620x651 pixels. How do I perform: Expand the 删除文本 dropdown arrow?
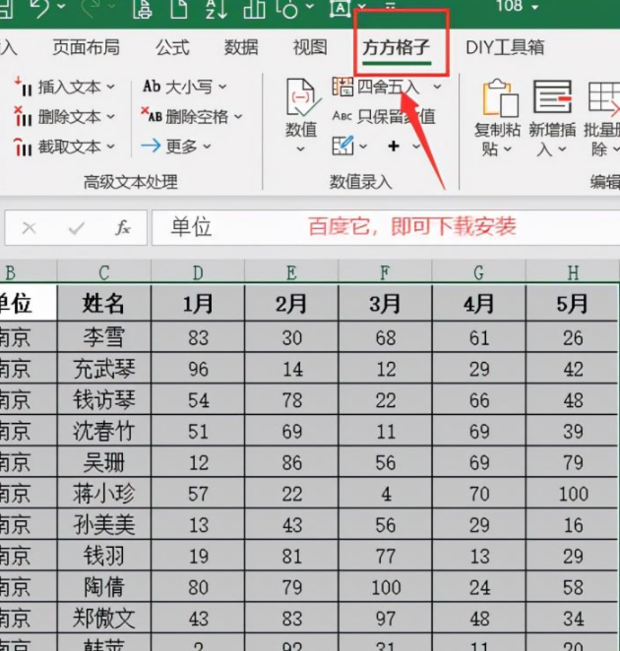[110, 117]
